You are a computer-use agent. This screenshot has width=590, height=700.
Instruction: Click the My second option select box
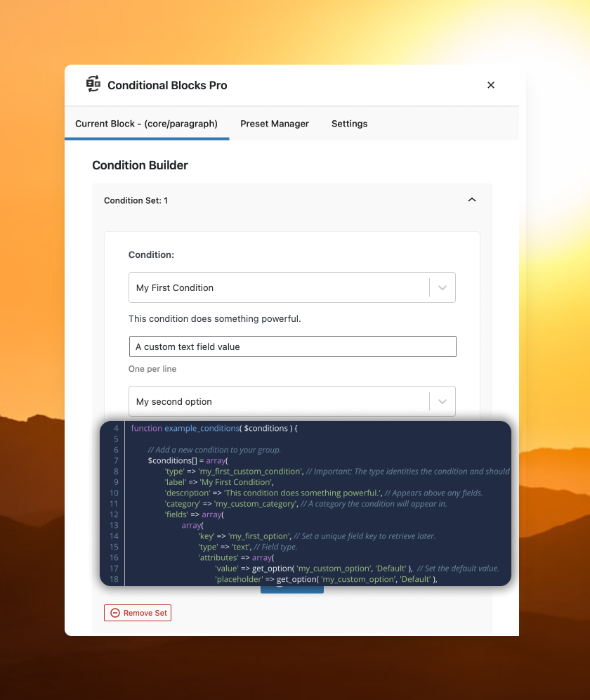pos(292,401)
